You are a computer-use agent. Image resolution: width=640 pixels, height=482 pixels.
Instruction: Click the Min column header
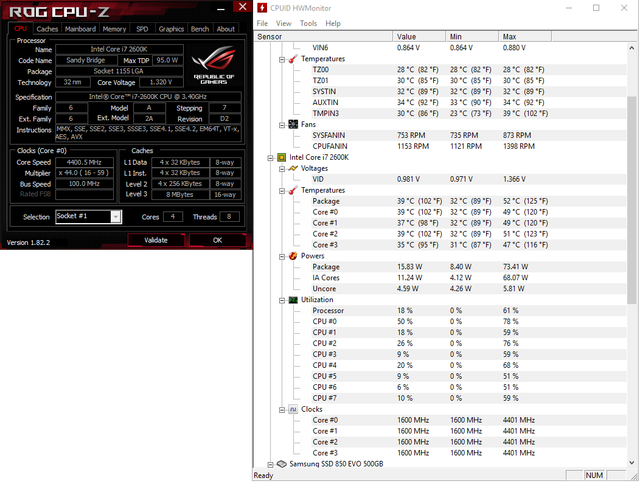point(472,37)
